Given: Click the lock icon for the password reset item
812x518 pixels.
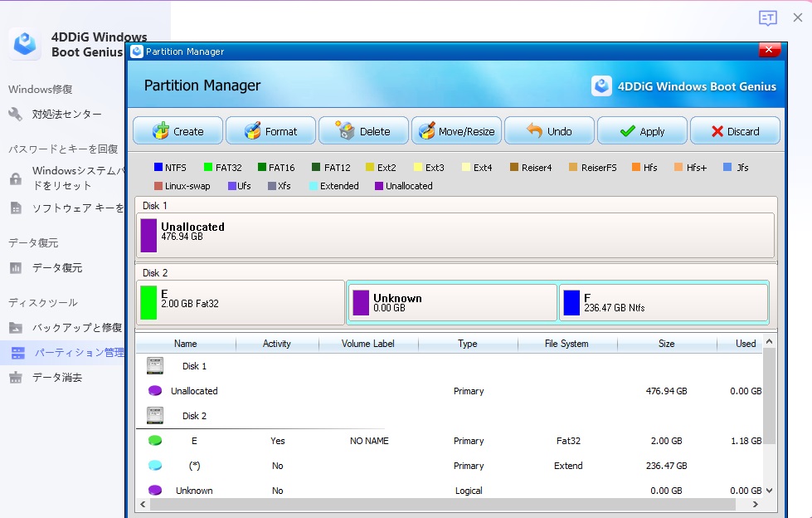Looking at the screenshot, I should click(x=16, y=178).
